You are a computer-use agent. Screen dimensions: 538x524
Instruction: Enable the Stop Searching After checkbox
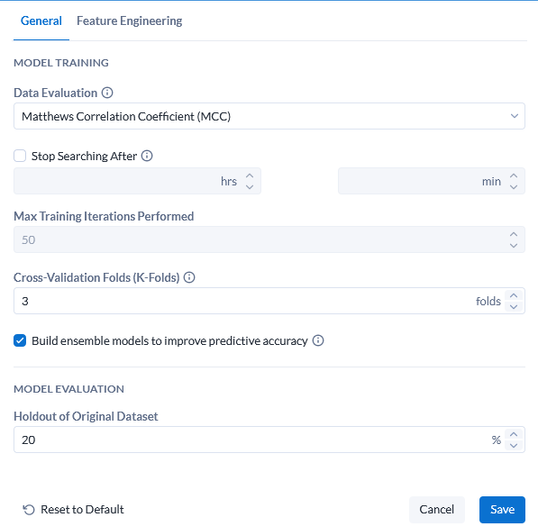20,156
